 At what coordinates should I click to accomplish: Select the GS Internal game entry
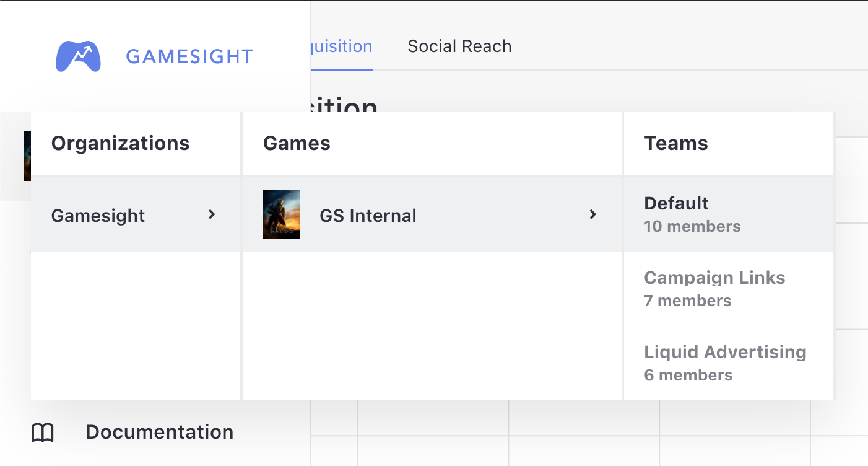(368, 216)
